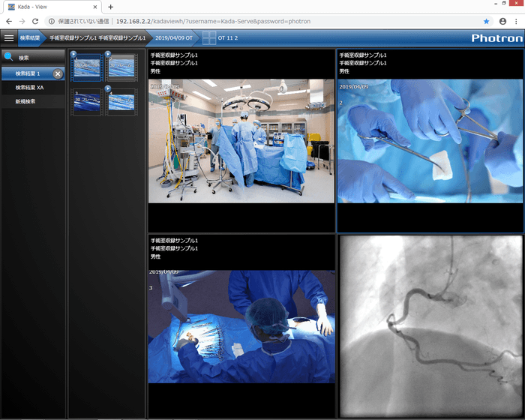
Task: Click the play badge on thumbnail 1
Action: (x=73, y=54)
